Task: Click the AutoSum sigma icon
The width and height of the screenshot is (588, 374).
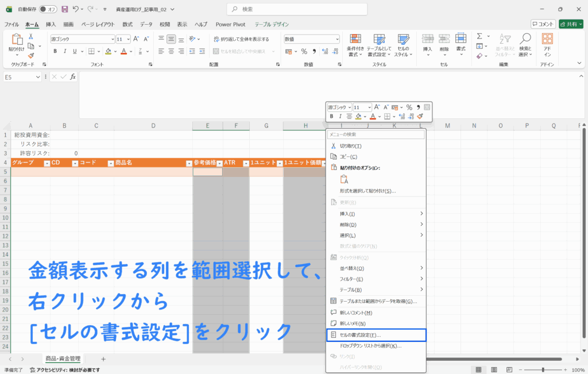Action: point(479,37)
